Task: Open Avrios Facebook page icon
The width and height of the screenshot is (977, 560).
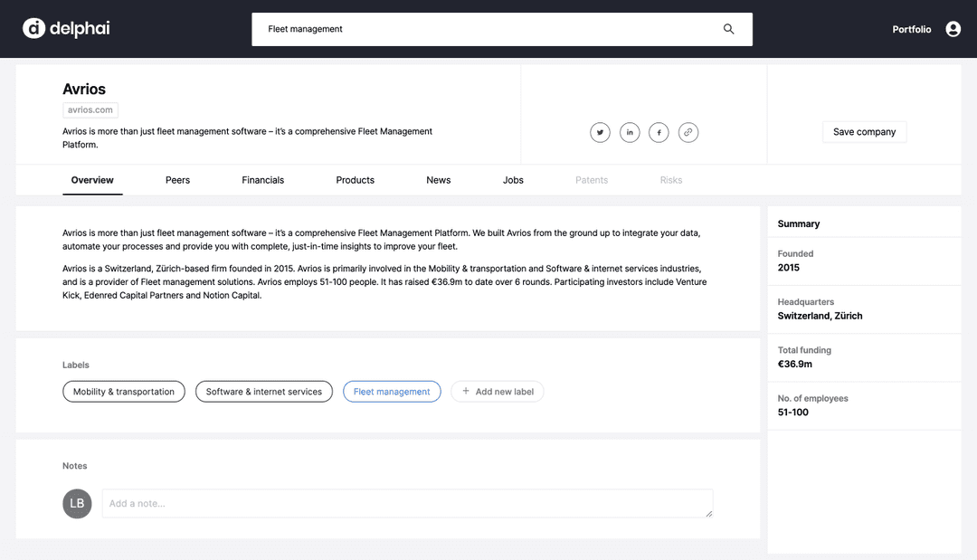Action: (x=659, y=132)
